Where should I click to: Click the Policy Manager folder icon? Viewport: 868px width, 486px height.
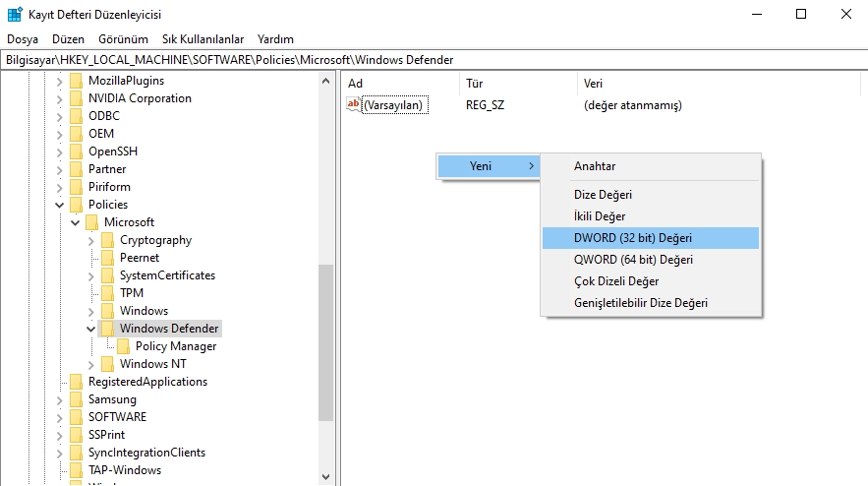click(x=124, y=345)
